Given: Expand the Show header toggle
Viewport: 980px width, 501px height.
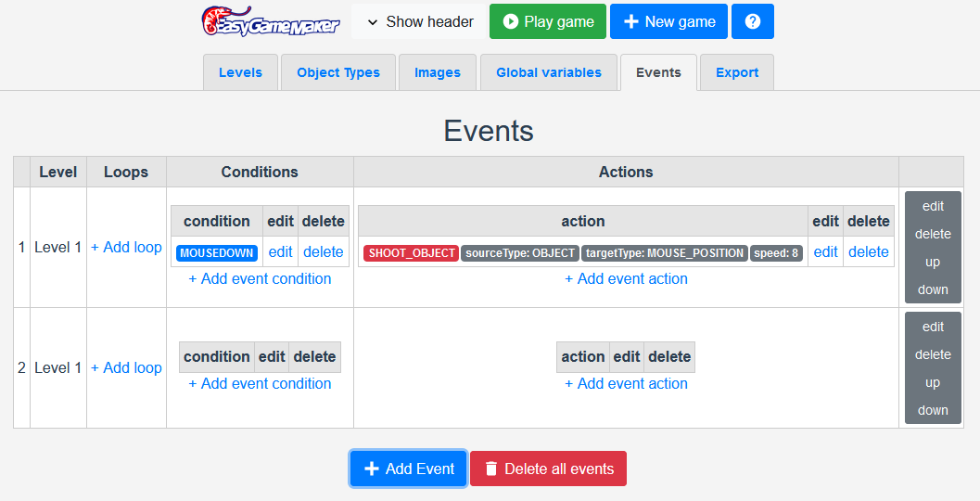Looking at the screenshot, I should (x=419, y=21).
